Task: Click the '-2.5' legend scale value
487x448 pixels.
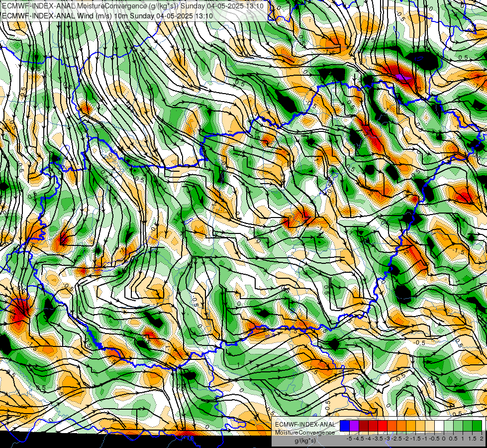Action: pyautogui.click(x=396, y=439)
